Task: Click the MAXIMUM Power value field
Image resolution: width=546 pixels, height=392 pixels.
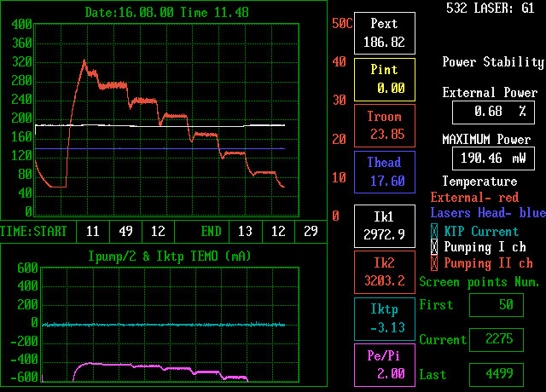Action: 492,158
